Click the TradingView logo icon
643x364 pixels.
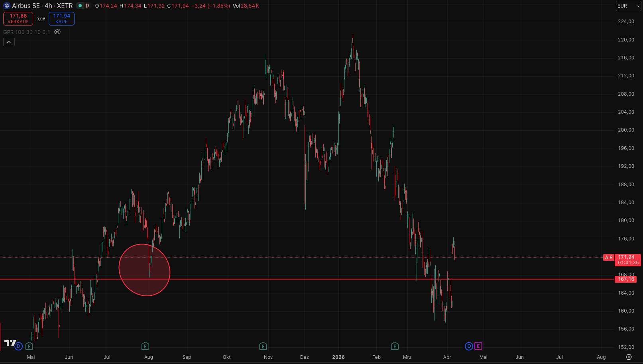(10, 343)
